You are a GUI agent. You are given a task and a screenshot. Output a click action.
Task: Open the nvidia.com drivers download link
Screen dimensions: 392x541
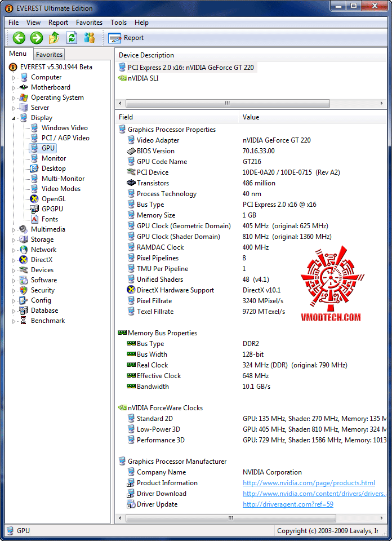pyautogui.click(x=314, y=494)
